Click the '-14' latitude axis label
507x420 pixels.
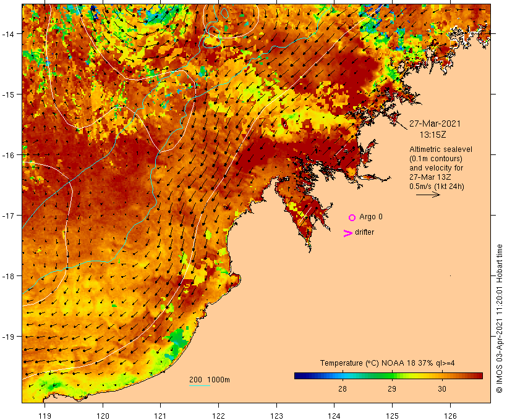(x=7, y=33)
